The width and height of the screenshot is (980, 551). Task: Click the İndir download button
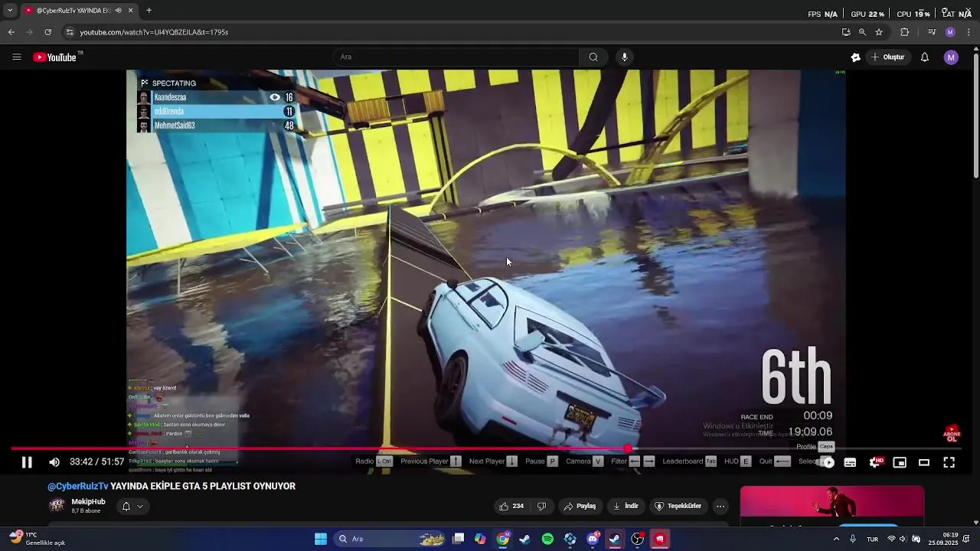point(626,506)
